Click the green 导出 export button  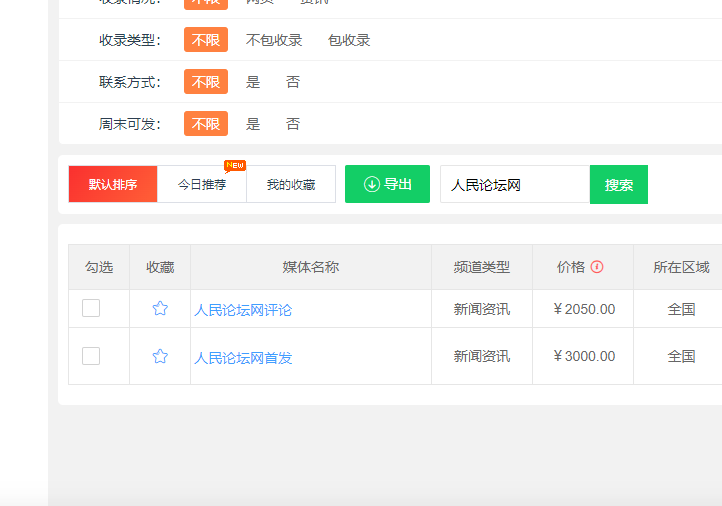point(387,184)
